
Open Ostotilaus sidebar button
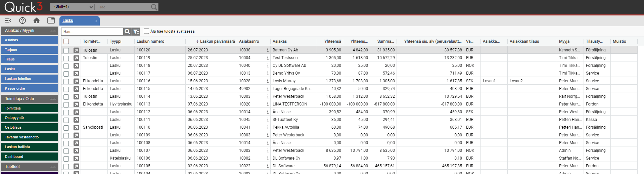tap(30, 127)
